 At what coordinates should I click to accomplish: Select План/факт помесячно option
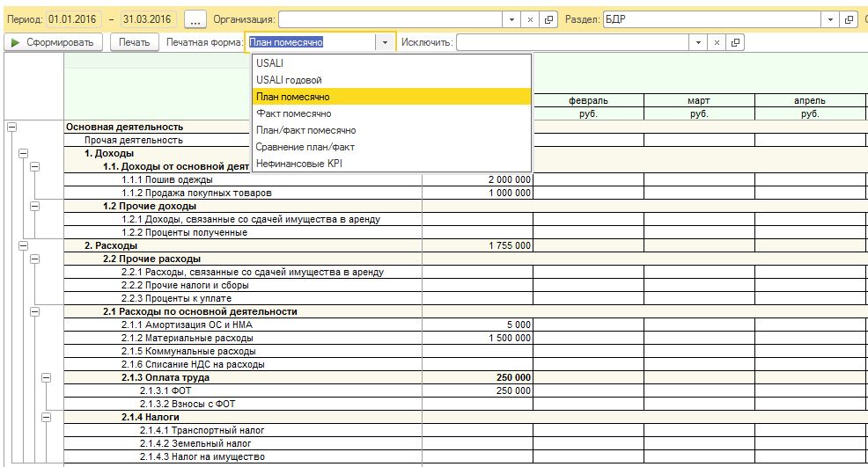[392, 130]
